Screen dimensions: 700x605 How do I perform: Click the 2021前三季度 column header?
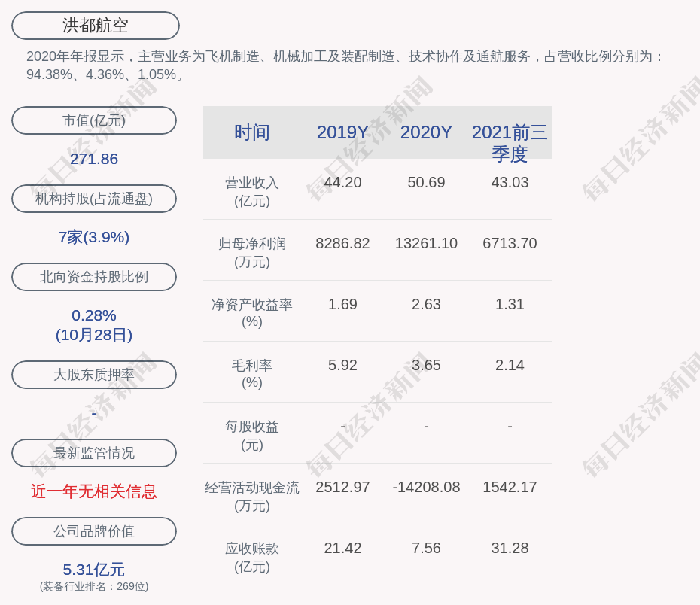[510, 143]
